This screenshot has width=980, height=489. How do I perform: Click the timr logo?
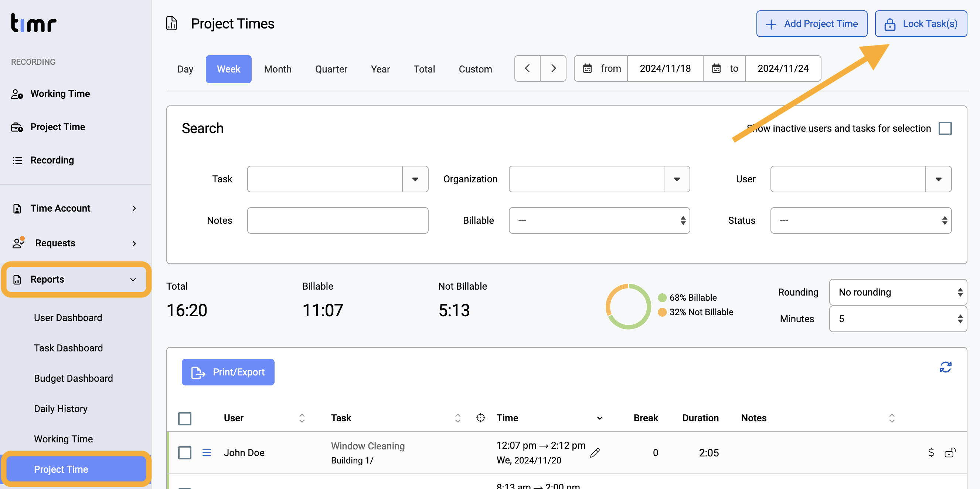click(34, 23)
